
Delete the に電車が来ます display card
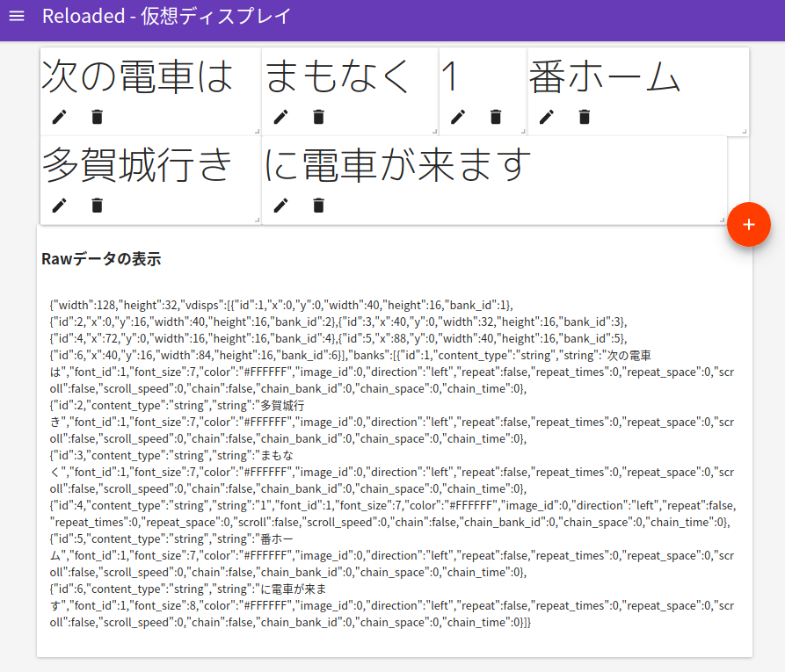click(x=318, y=206)
